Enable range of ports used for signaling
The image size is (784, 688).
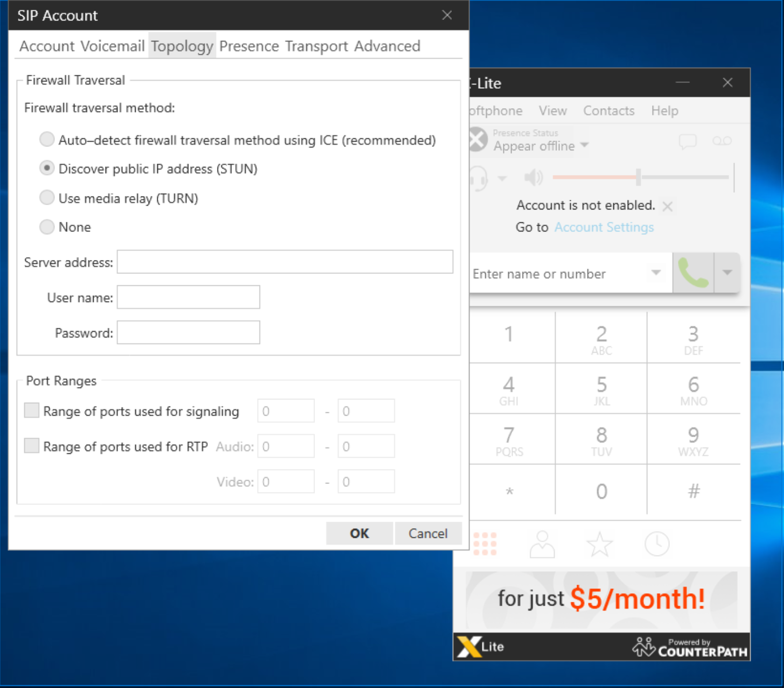point(32,411)
